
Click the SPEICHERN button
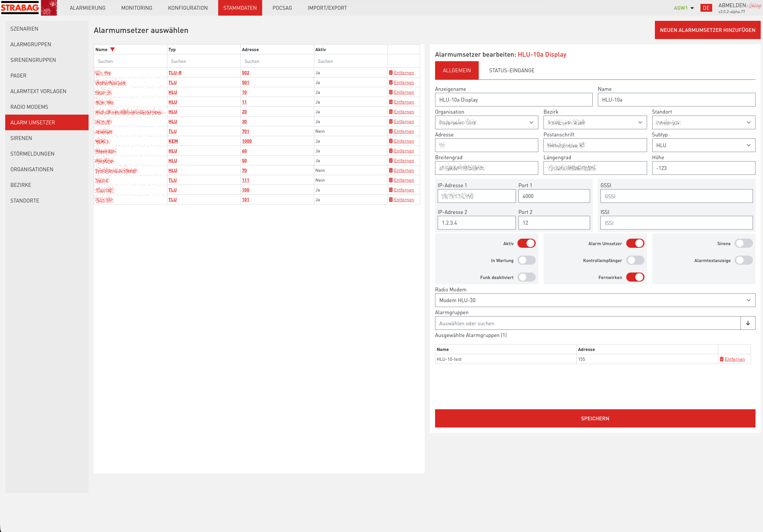595,418
